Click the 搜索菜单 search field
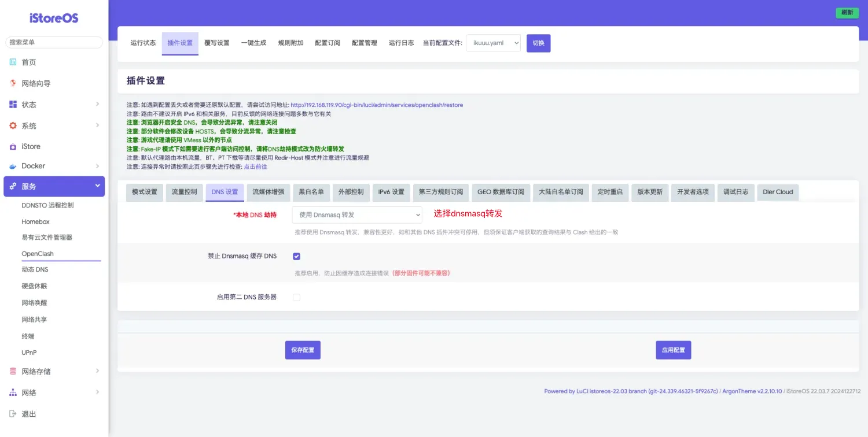The image size is (868, 437). click(x=54, y=42)
